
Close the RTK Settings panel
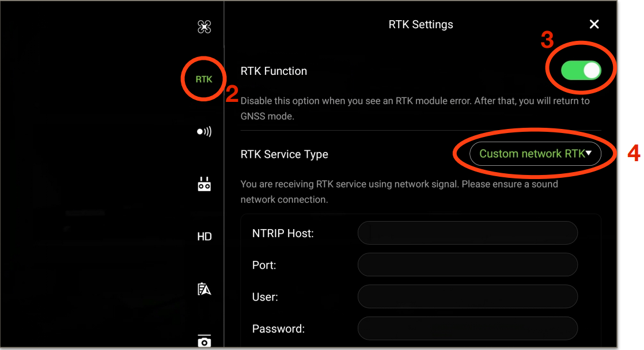[x=594, y=24]
